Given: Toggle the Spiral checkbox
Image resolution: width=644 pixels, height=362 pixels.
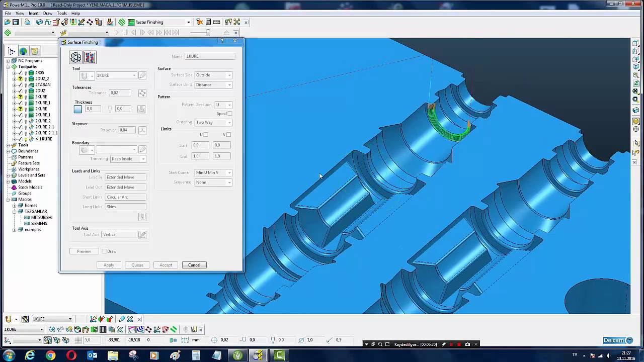Looking at the screenshot, I should [x=230, y=114].
